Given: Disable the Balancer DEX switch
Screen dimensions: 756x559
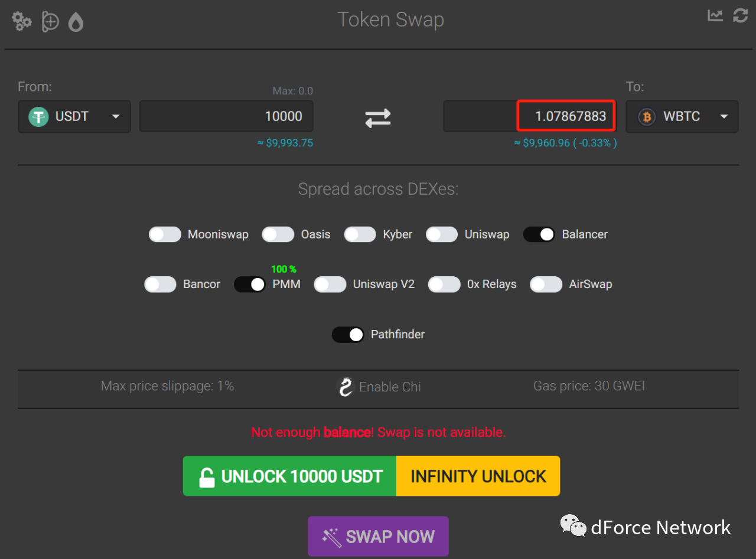Looking at the screenshot, I should (x=539, y=234).
